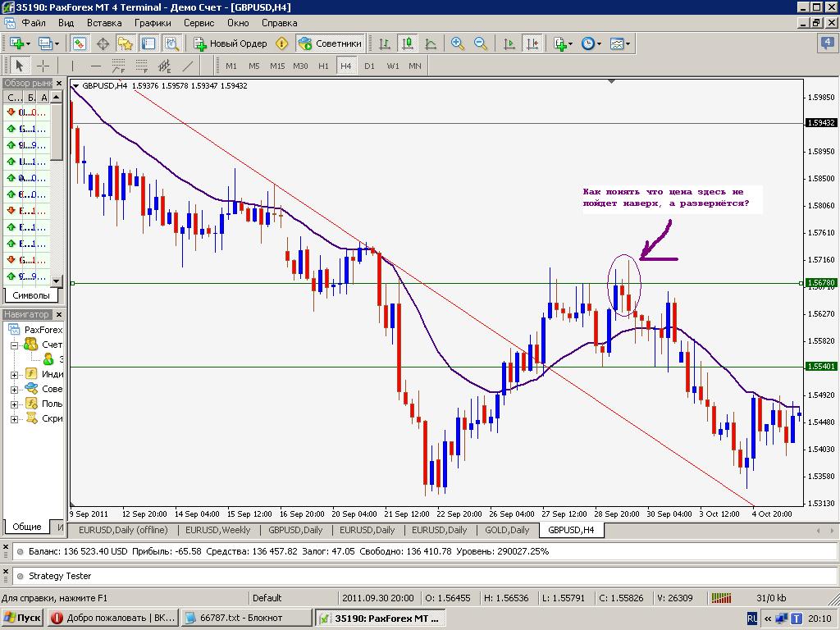Select the Символы tab in Market Watch
Image resolution: width=840 pixels, height=630 pixels.
[31, 295]
